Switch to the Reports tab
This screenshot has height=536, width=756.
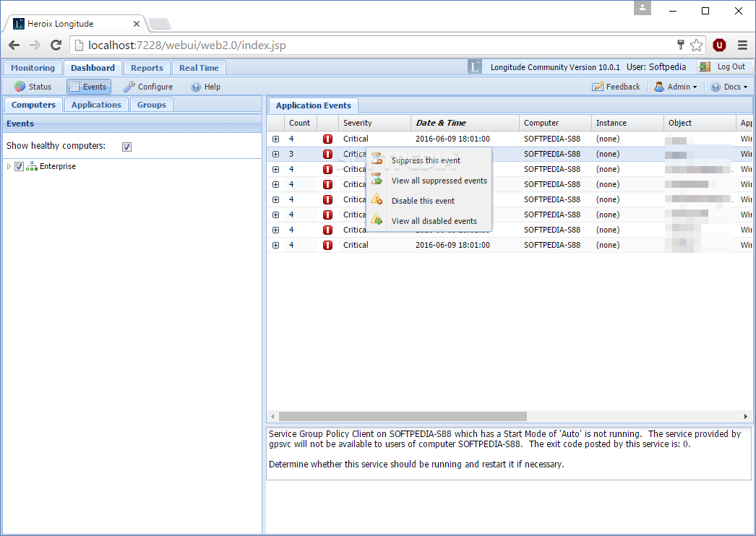point(147,68)
